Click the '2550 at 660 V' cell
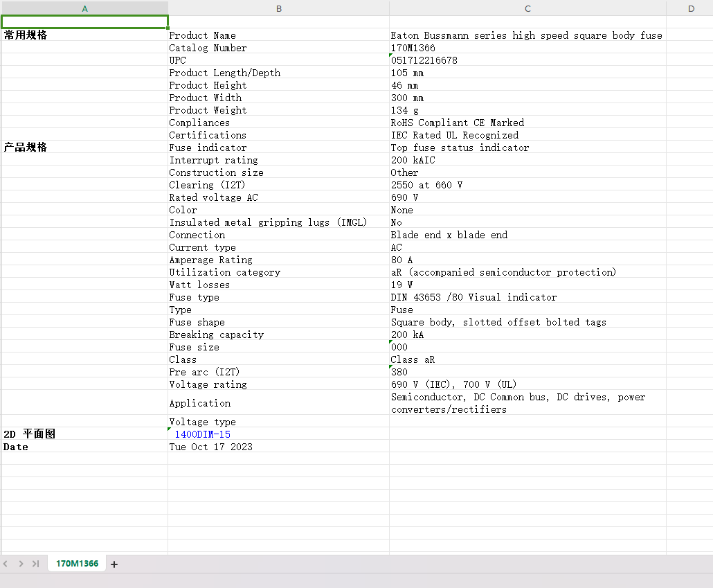713x588 pixels. [527, 185]
